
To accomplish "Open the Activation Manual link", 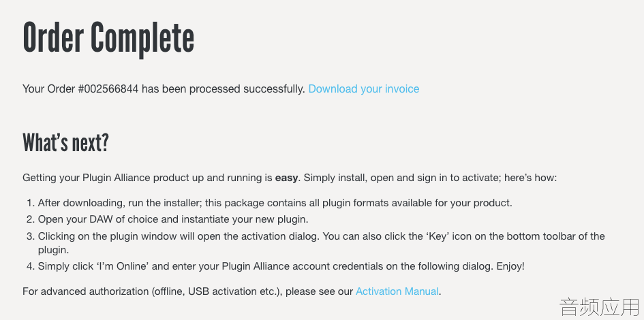I will (397, 291).
